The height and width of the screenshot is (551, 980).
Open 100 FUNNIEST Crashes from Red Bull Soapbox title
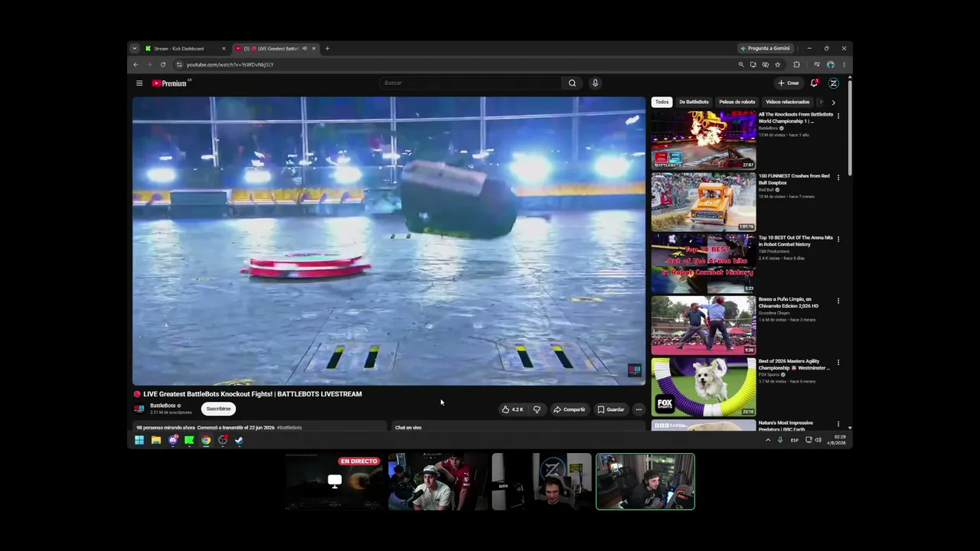pos(794,179)
